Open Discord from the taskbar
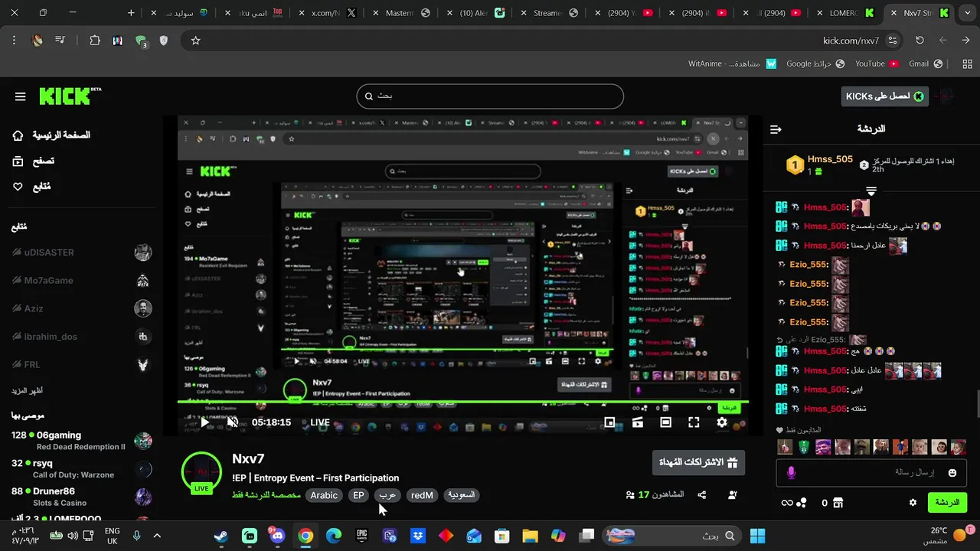The width and height of the screenshot is (980, 551). click(x=277, y=536)
